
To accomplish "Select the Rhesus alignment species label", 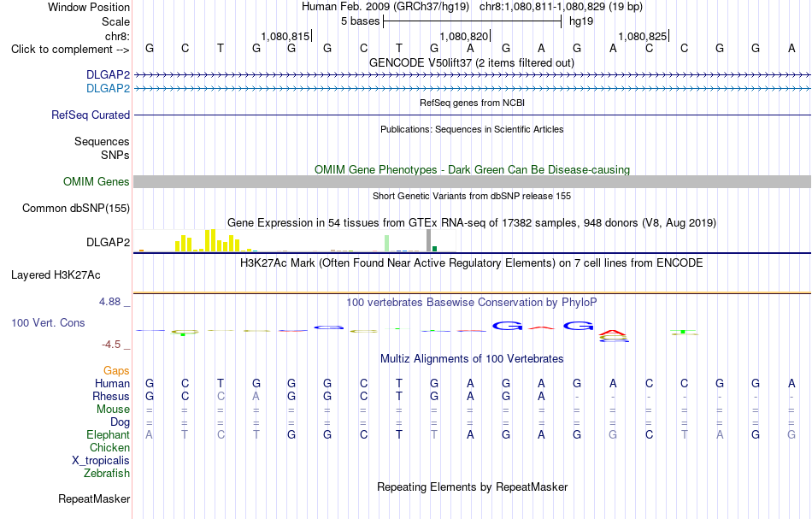I will point(111,396).
